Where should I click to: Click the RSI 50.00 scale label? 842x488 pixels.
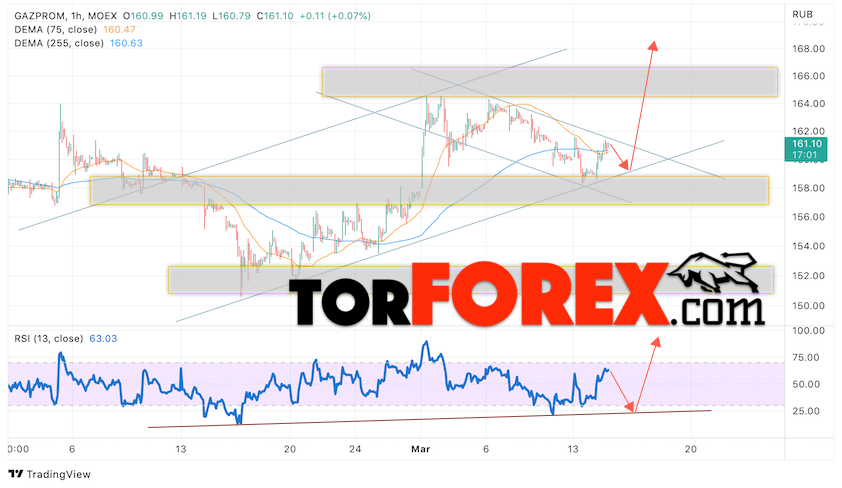point(806,384)
